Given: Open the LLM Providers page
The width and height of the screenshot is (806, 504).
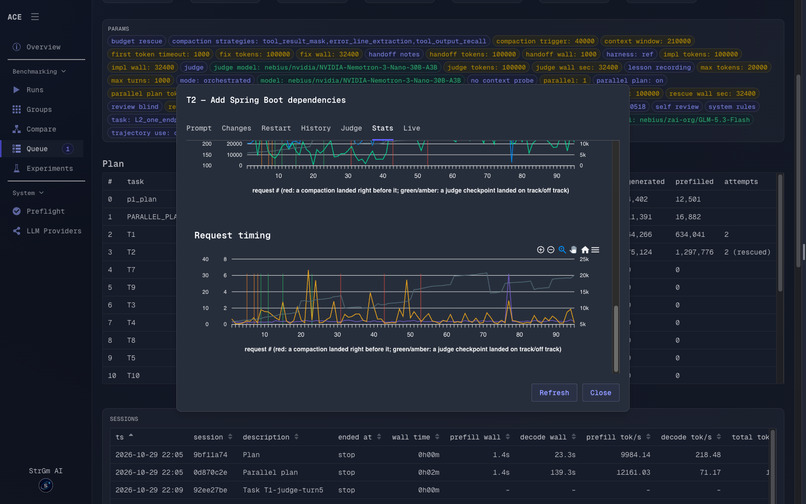Looking at the screenshot, I should (54, 231).
